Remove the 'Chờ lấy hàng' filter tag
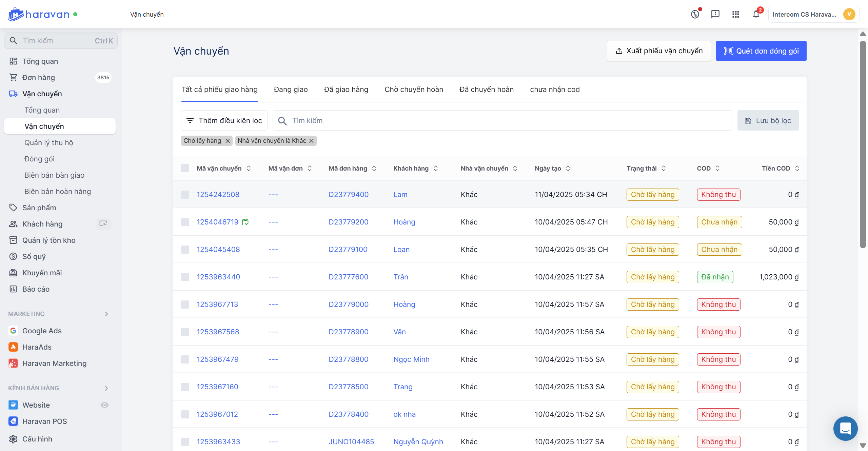Viewport: 868px width, 451px height. (x=228, y=141)
